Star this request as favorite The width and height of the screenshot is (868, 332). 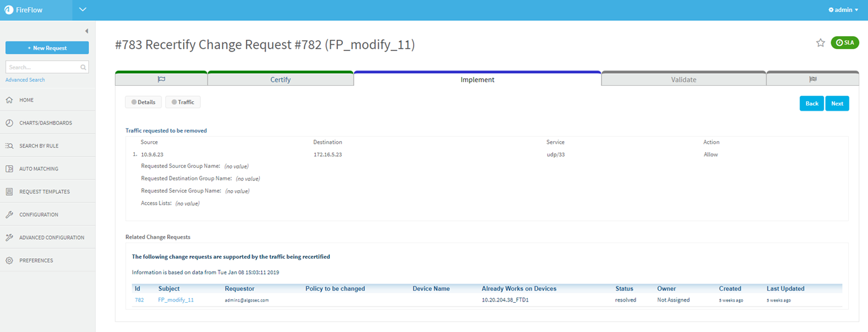820,43
